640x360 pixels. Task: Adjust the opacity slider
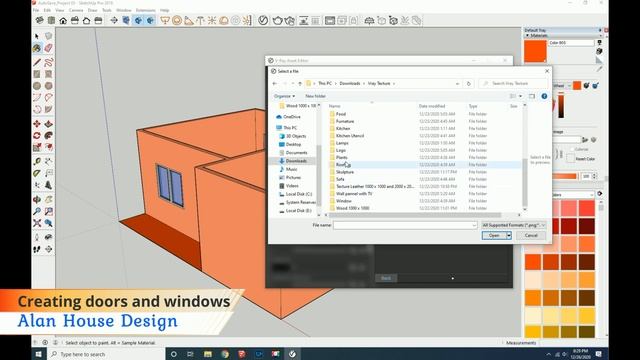click(x=565, y=176)
